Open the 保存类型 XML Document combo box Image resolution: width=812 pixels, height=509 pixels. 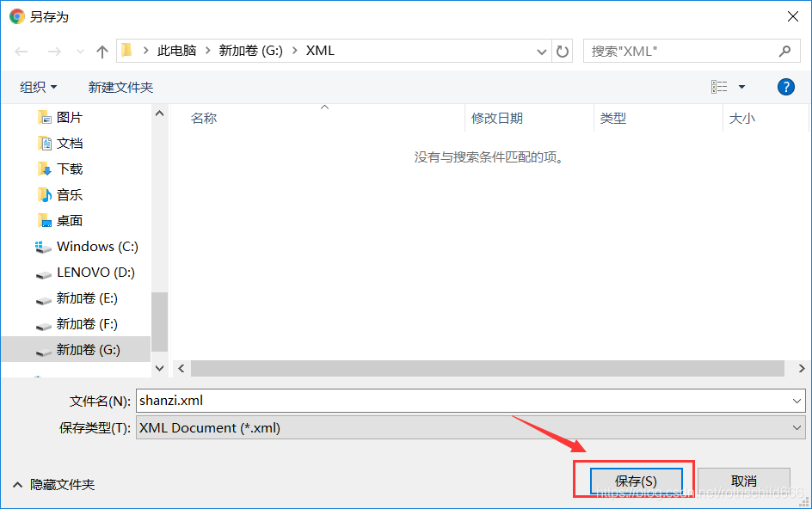[x=471, y=427]
